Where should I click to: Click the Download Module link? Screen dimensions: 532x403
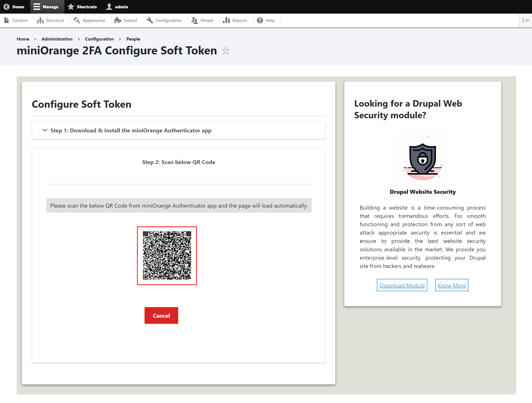(x=402, y=285)
